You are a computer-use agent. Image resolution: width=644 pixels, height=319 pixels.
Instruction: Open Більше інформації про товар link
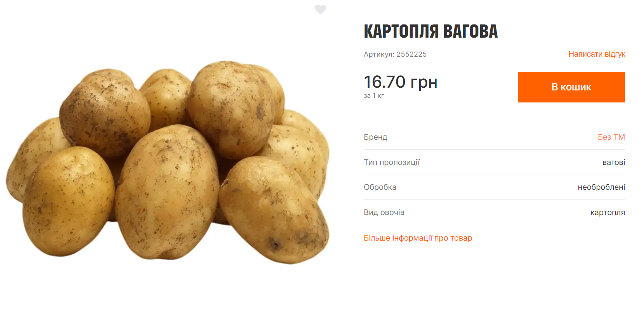pos(418,238)
